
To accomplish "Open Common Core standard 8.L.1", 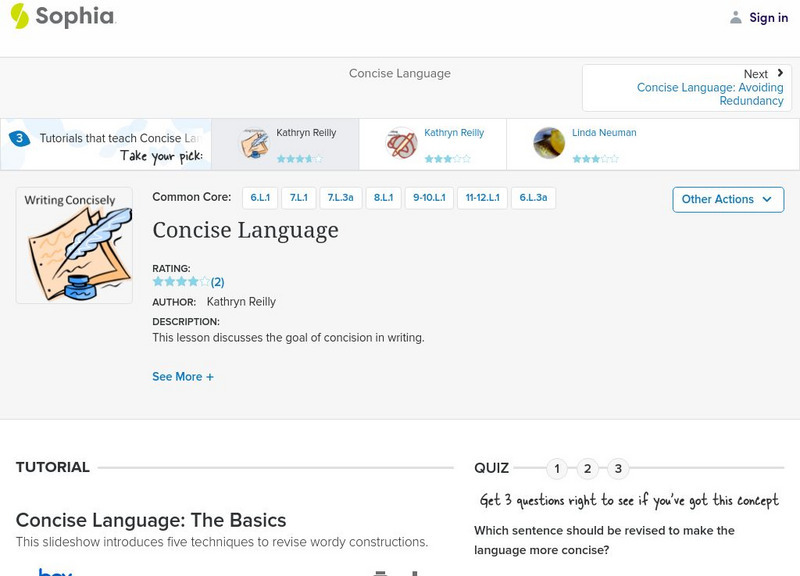I will (384, 198).
